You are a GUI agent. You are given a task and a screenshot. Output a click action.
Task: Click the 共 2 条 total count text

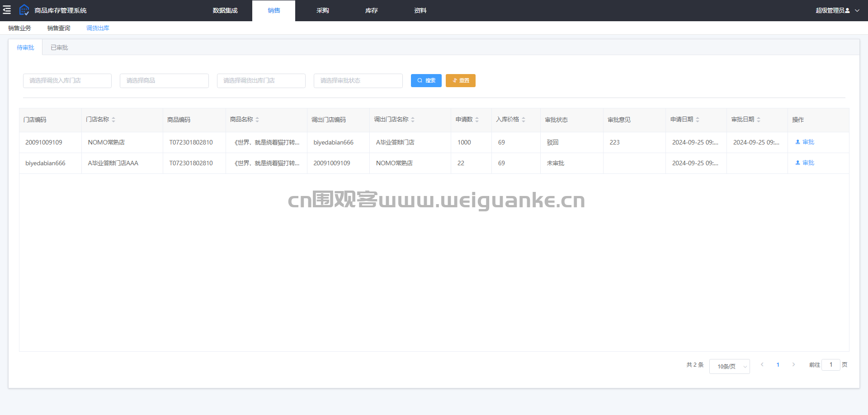[695, 365]
